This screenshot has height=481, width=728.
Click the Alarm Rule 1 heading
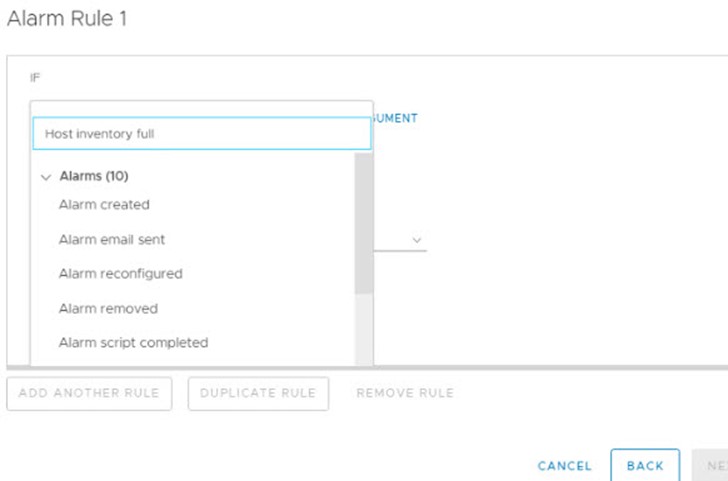(x=67, y=19)
